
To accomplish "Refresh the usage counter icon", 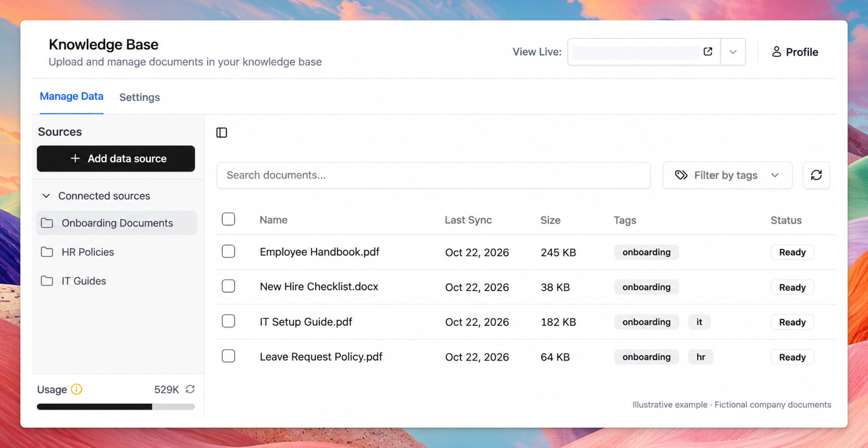I will [190, 389].
